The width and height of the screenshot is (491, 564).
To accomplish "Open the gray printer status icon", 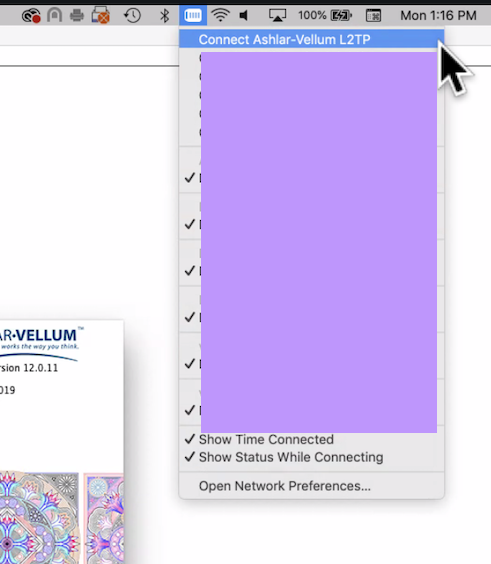I will (77, 16).
